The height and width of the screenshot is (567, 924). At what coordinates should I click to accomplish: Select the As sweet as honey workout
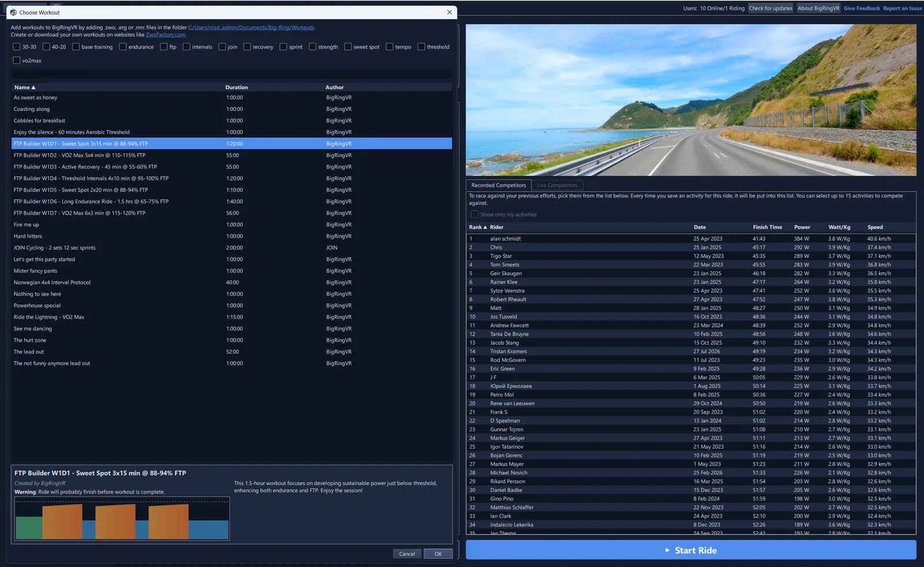pyautogui.click(x=232, y=98)
